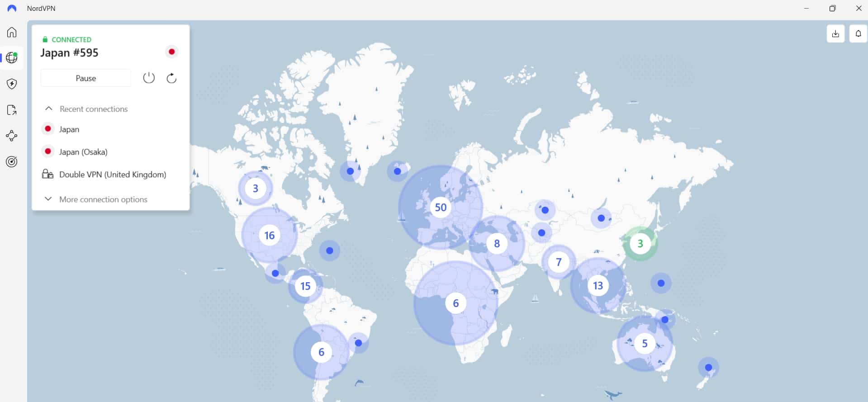Select the Brazil coast server dot
This screenshot has width=868, height=402.
tap(358, 343)
